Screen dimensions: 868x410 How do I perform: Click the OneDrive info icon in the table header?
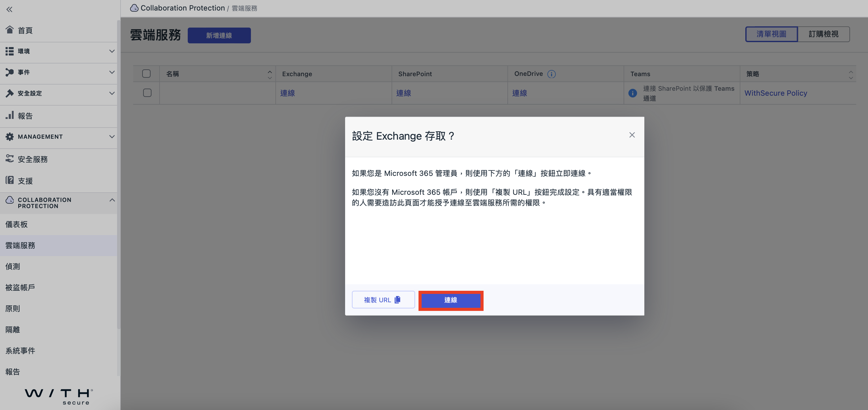pos(551,74)
